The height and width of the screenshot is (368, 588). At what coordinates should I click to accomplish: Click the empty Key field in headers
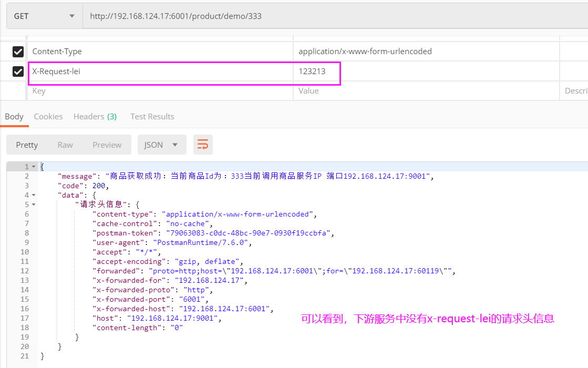coord(158,90)
